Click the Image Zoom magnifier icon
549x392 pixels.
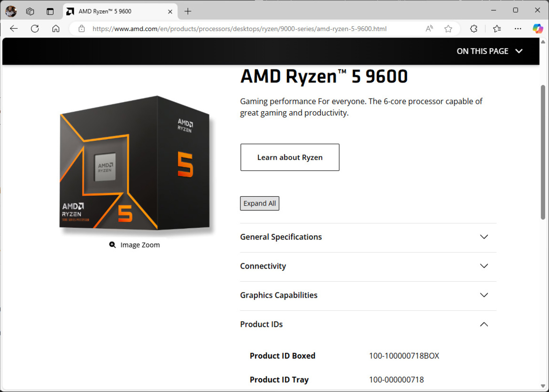point(112,245)
